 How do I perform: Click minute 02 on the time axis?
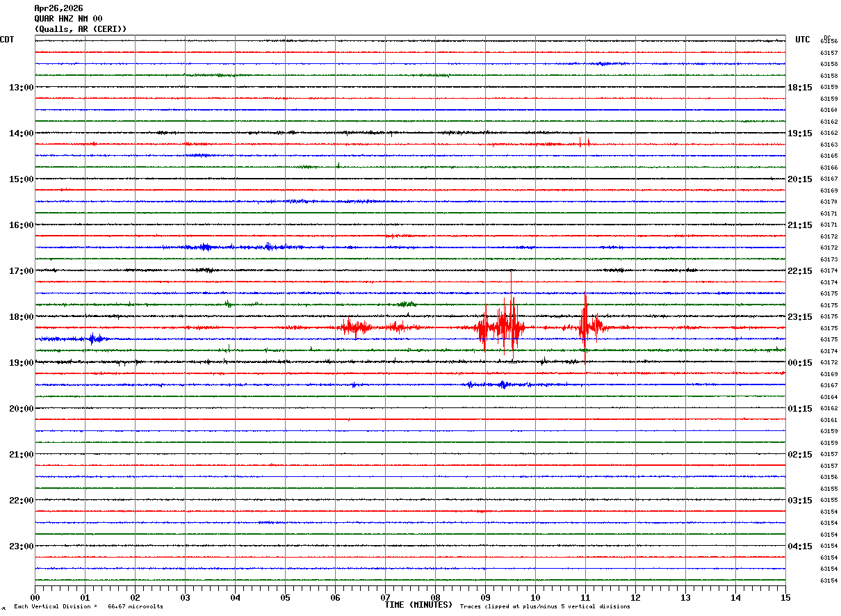[x=135, y=597]
